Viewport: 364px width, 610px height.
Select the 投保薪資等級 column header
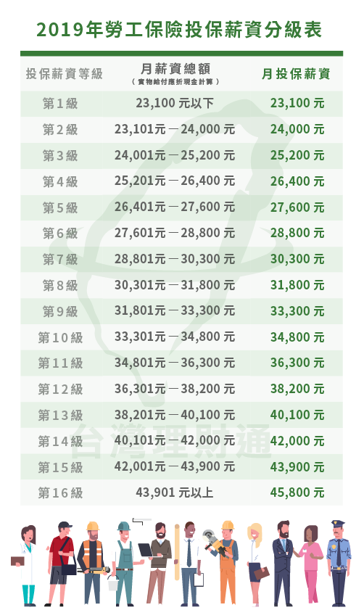click(65, 73)
